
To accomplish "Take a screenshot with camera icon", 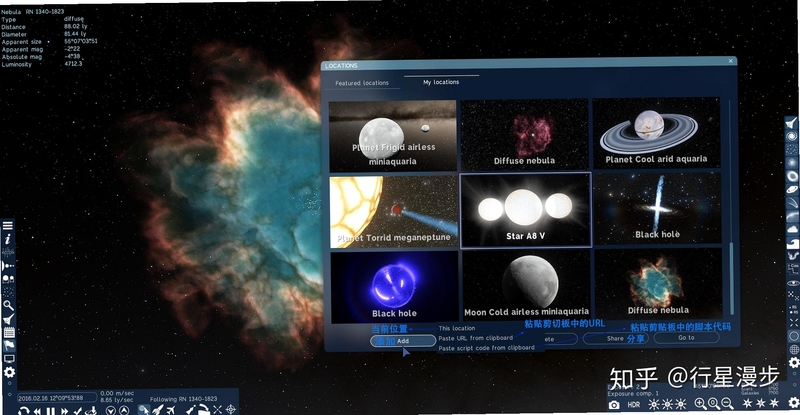I will pos(614,404).
